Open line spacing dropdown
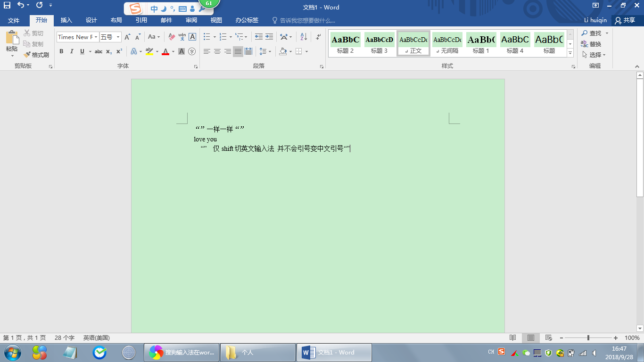Image resolution: width=644 pixels, height=362 pixels. point(265,51)
